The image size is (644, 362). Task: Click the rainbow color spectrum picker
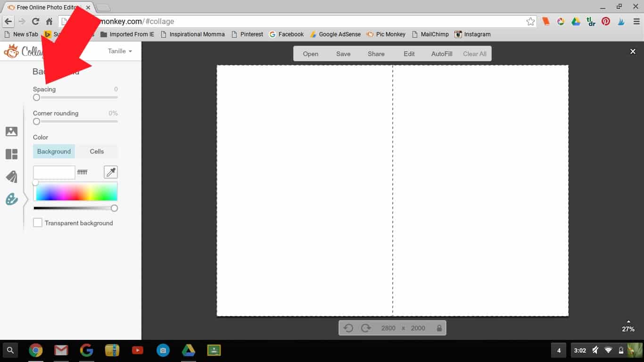(75, 192)
